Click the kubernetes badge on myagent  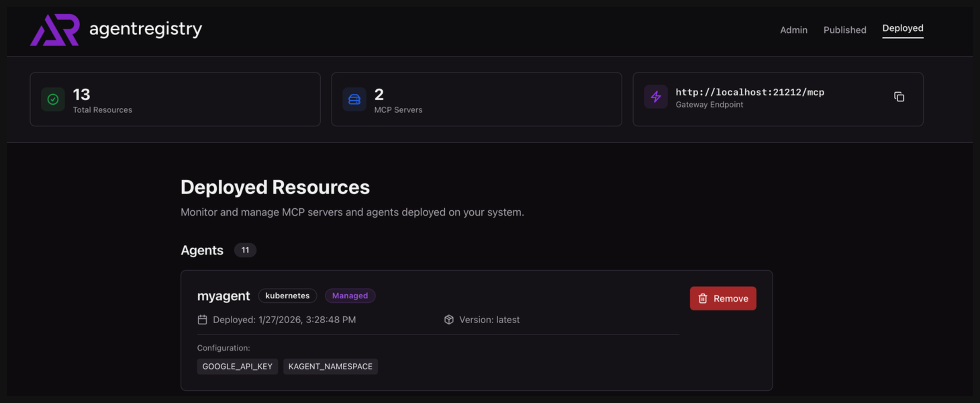[287, 296]
